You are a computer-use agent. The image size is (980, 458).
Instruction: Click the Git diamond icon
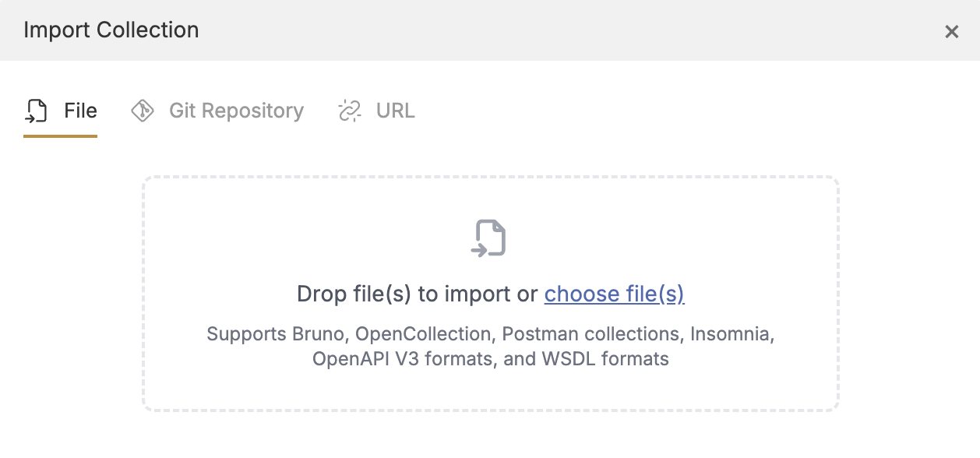[x=143, y=111]
